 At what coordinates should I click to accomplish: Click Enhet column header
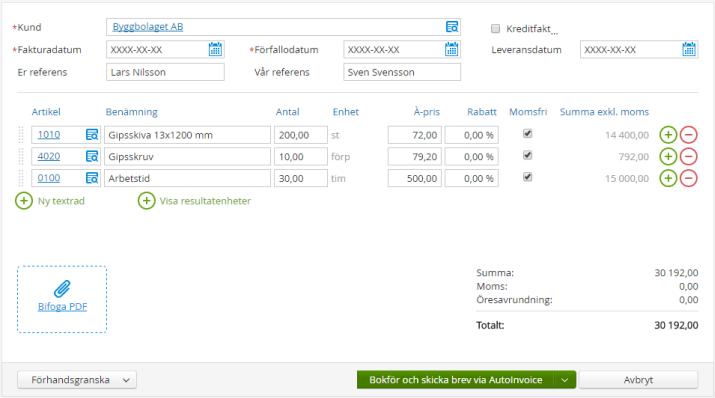click(346, 112)
